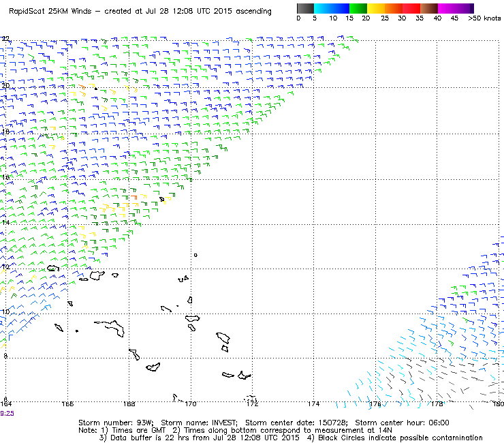
Task: Select the '178' longitude axis label
Action: click(437, 403)
